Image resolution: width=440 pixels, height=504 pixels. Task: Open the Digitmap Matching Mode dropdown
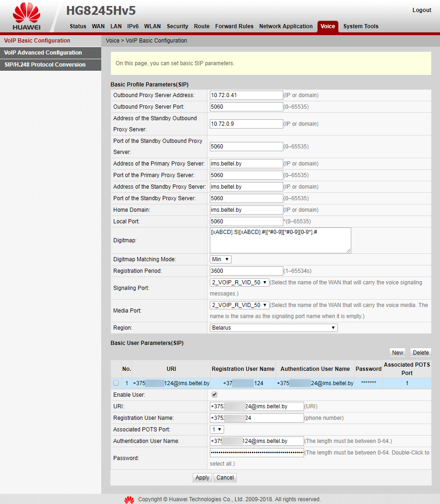click(x=220, y=259)
